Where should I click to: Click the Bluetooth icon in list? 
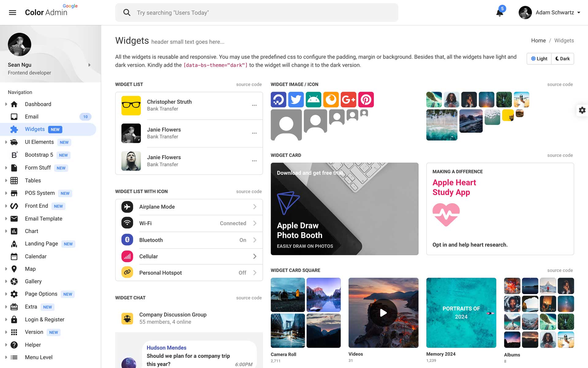[127, 240]
